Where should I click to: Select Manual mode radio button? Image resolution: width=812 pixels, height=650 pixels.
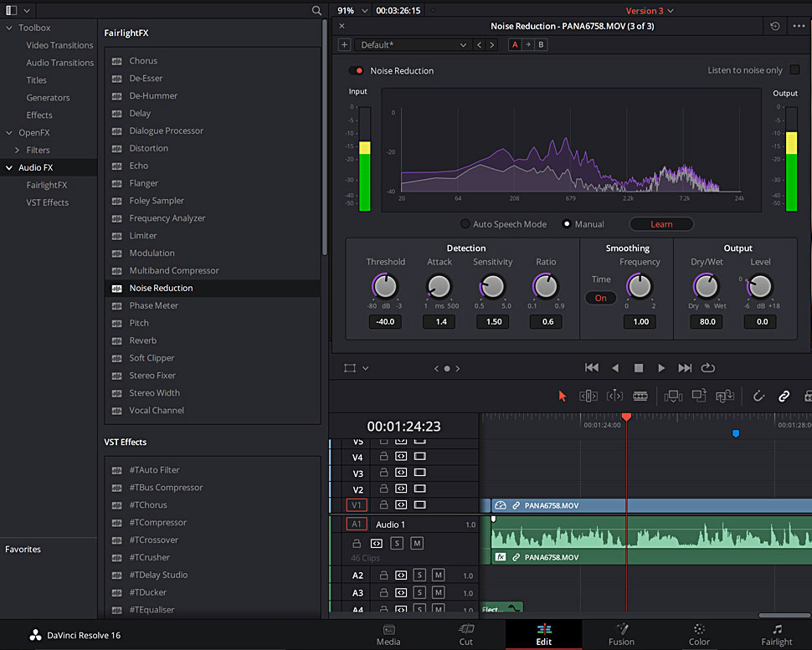567,224
